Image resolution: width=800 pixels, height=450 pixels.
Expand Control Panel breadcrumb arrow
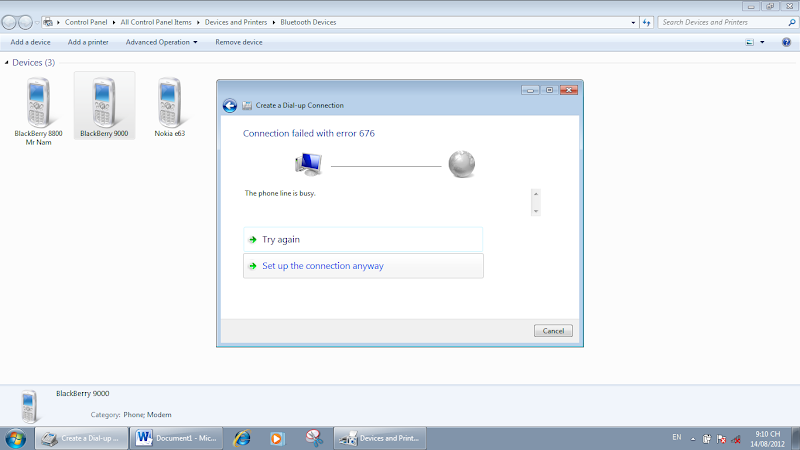pos(114,22)
